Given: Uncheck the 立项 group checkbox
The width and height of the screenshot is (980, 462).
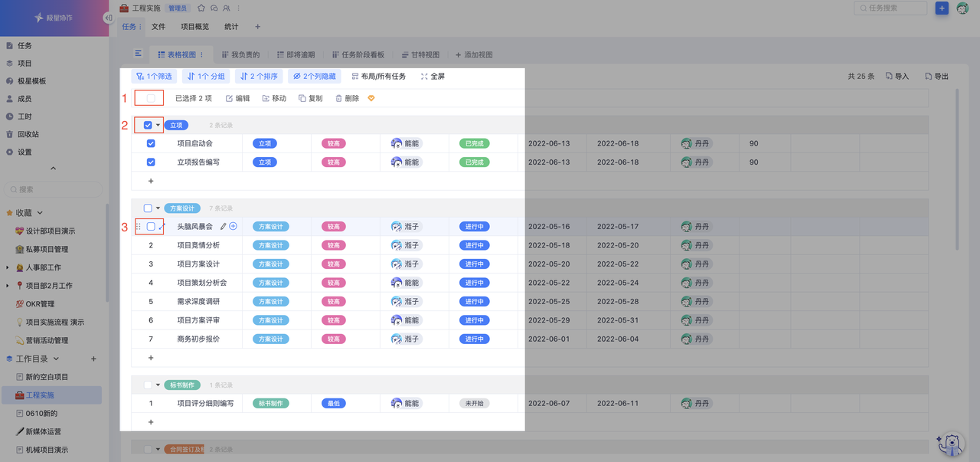Looking at the screenshot, I should point(148,125).
